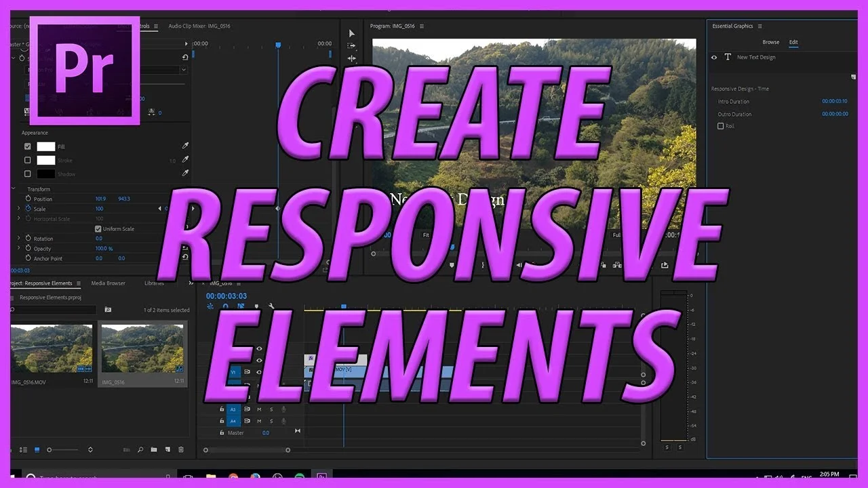Disable the Fill checkbox
The height and width of the screenshot is (488, 868).
click(x=28, y=146)
